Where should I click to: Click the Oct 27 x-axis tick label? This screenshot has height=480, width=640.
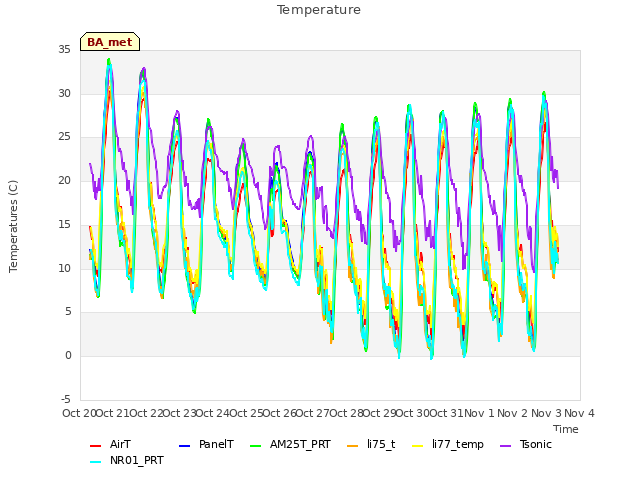[313, 413]
